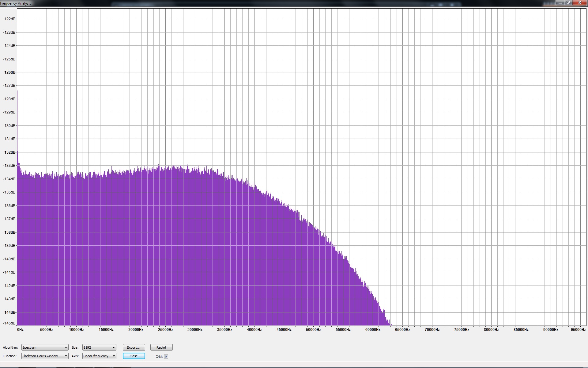588x368 pixels.
Task: Click the -138dB label on the vertical axis
Action: 9,232
